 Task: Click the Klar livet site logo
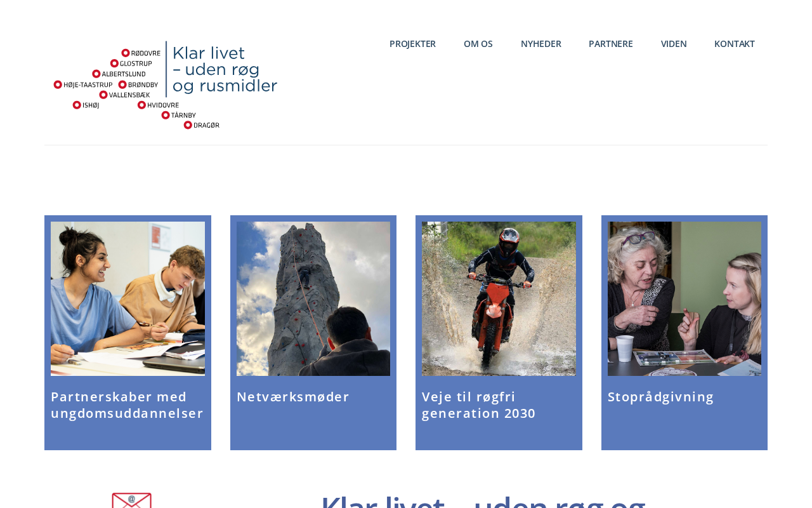pos(166,85)
